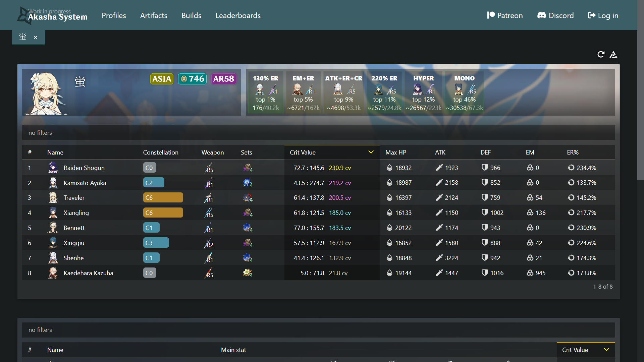Click Raiden Shogun avatar icon
Viewport: 644px width, 362px height.
pyautogui.click(x=53, y=168)
